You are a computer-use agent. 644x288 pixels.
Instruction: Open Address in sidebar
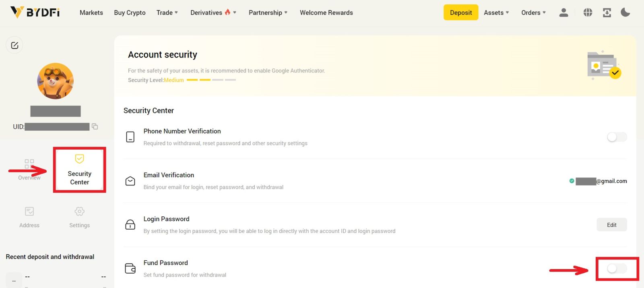click(x=29, y=217)
